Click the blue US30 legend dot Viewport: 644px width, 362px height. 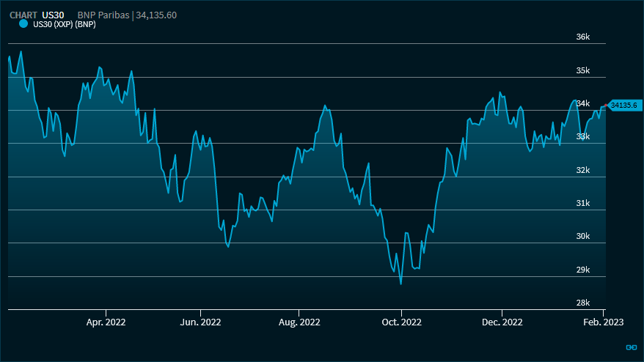[x=23, y=24]
